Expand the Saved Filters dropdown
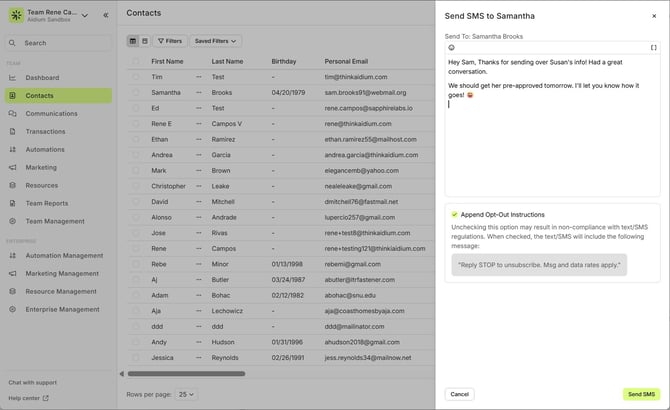The height and width of the screenshot is (410, 670). click(215, 41)
